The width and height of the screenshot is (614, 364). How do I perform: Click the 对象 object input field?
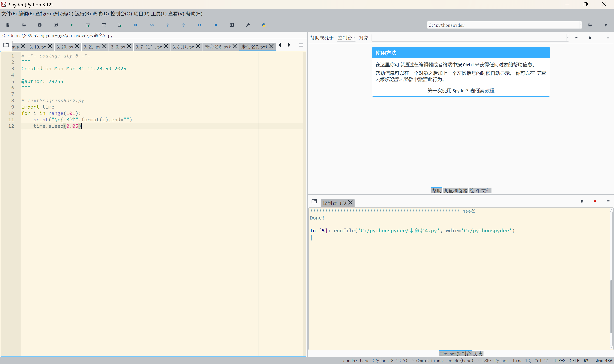(x=469, y=38)
